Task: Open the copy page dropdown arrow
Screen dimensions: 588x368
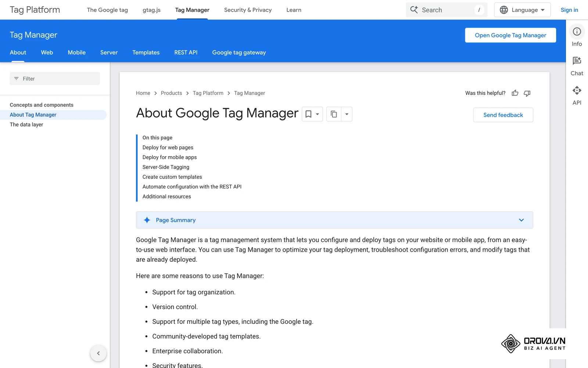Action: [x=347, y=114]
